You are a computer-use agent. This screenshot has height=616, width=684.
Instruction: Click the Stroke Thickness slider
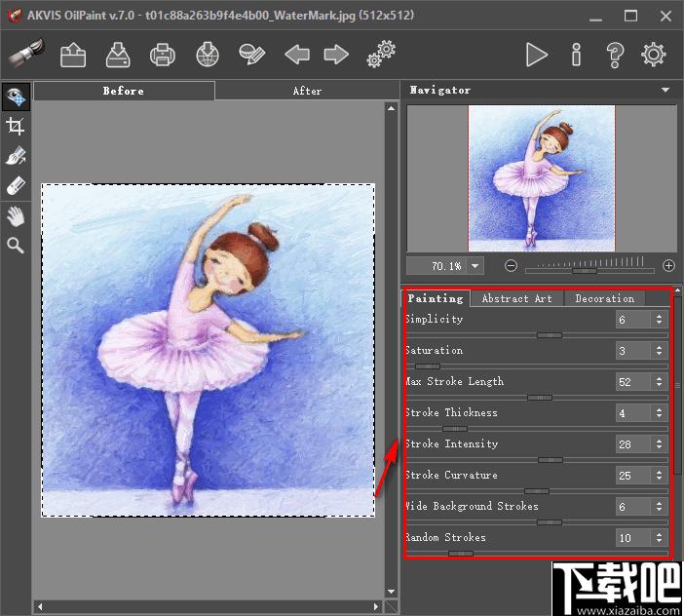click(537, 429)
